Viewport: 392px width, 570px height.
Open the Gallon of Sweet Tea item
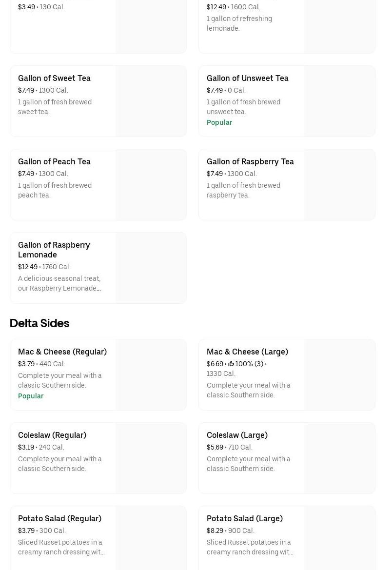click(x=54, y=78)
